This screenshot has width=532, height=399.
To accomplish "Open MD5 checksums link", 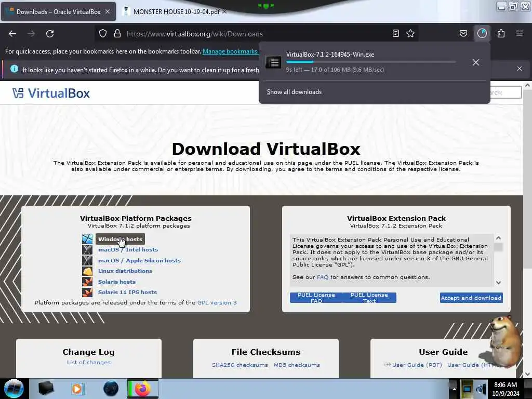I will (x=297, y=365).
